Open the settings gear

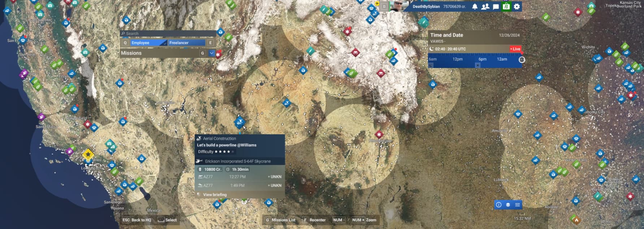click(x=517, y=7)
